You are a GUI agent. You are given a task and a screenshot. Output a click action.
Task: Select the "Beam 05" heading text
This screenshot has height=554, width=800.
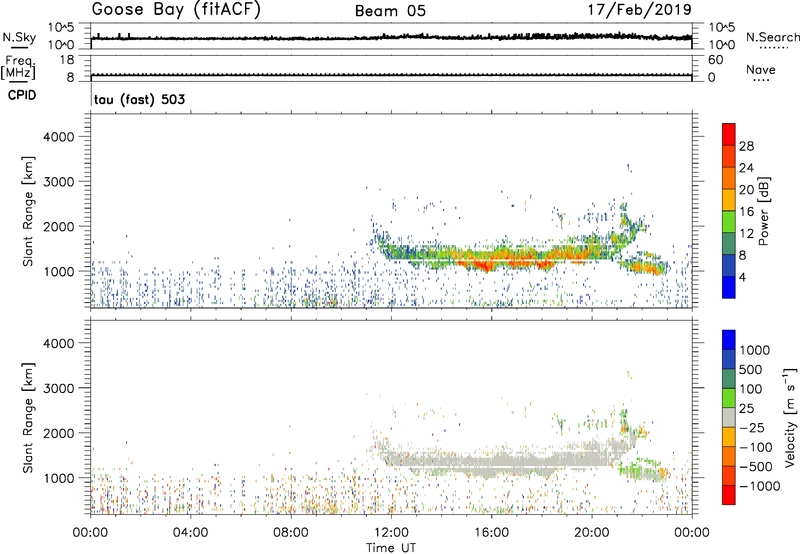click(390, 11)
